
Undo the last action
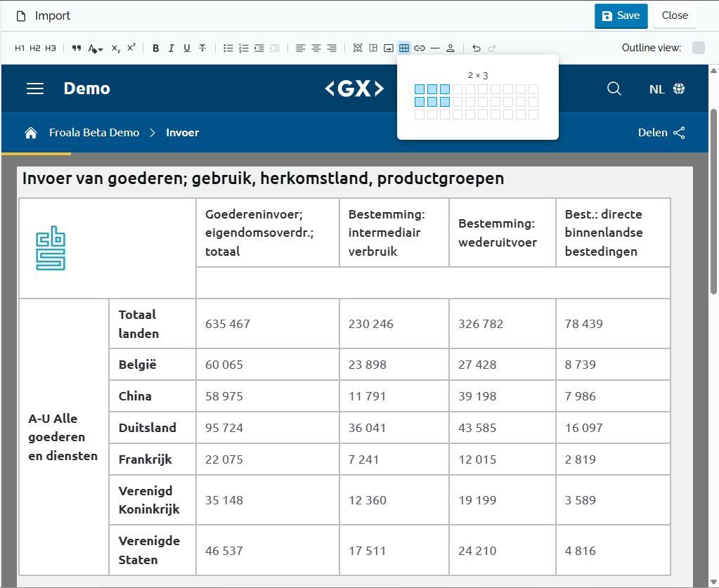477,48
